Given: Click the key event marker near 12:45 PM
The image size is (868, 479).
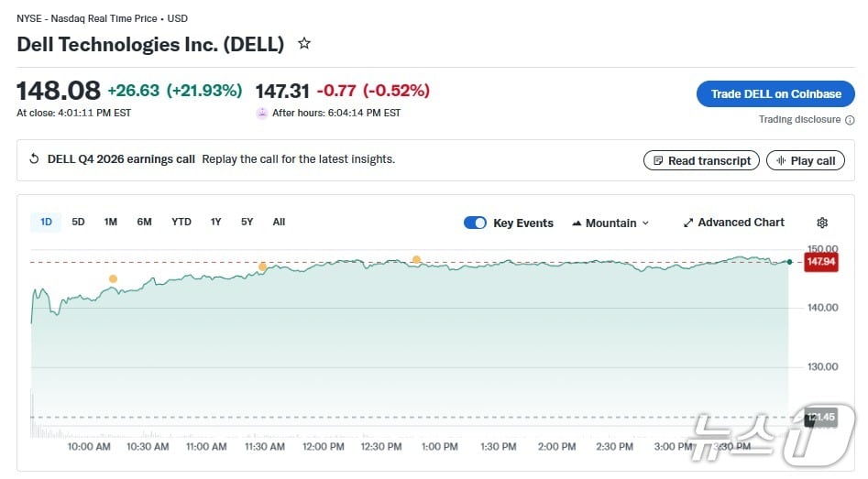Looking at the screenshot, I should pos(416,260).
